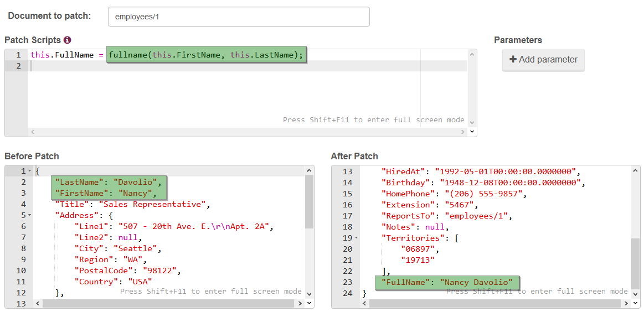Click the "HiredAt" line in After Patch
644x312 pixels.
[481, 171]
